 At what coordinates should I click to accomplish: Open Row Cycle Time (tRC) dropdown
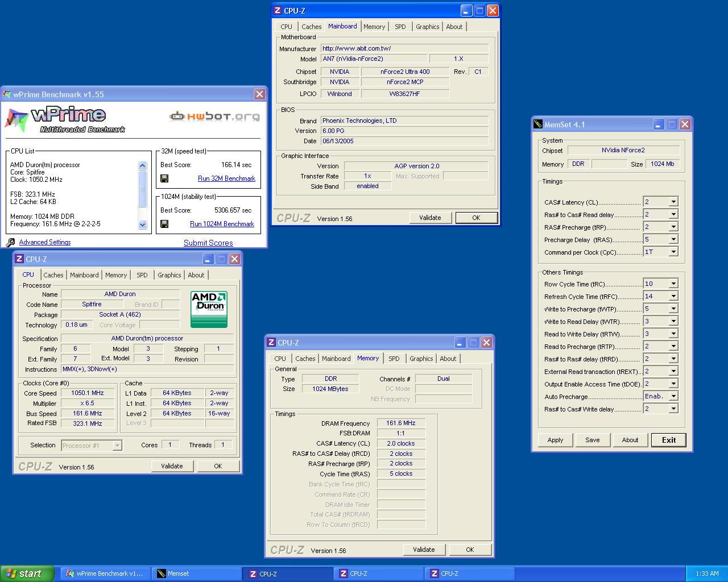673,284
